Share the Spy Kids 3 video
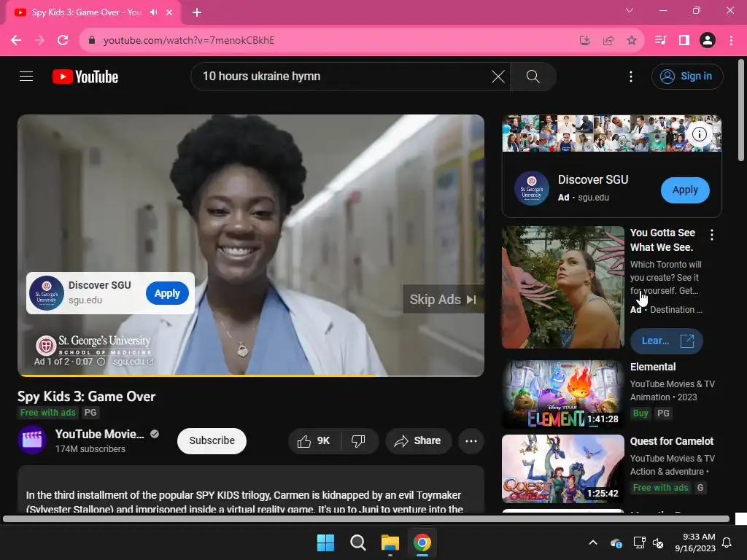The height and width of the screenshot is (560, 747). coord(417,441)
